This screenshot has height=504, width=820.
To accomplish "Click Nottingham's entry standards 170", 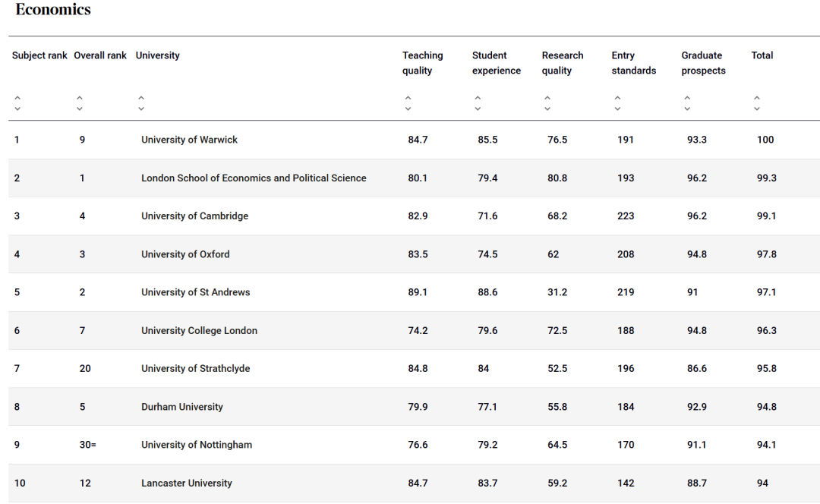I will point(626,445).
